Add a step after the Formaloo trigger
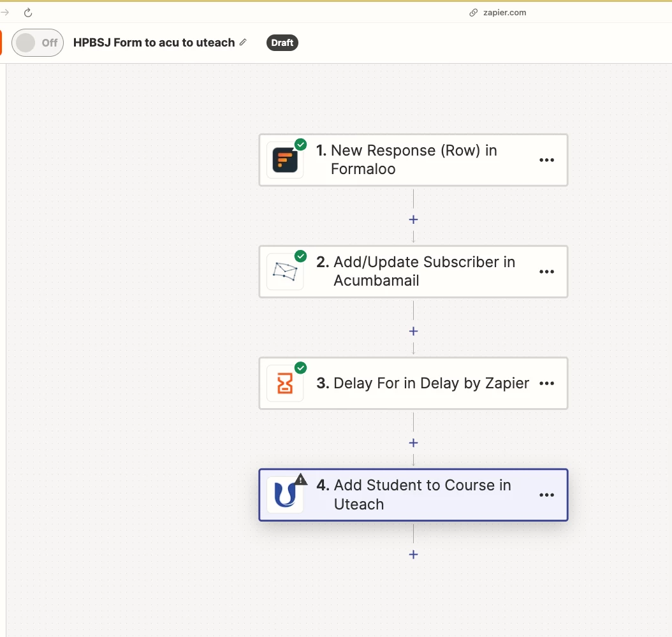Viewport: 672px width, 637px height. click(x=413, y=219)
